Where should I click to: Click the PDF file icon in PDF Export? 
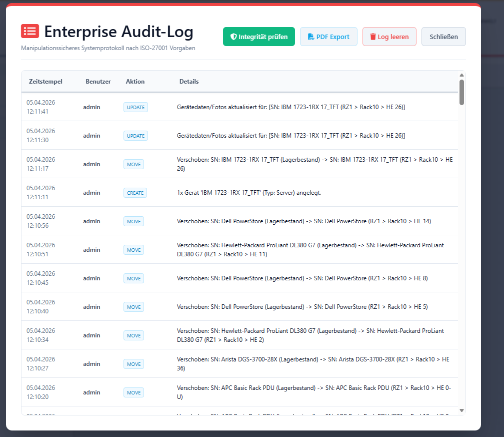point(311,37)
